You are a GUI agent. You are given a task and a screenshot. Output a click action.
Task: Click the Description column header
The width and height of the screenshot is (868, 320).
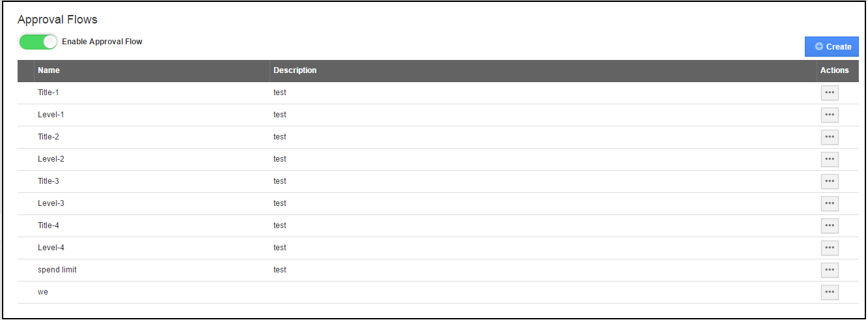click(x=295, y=70)
